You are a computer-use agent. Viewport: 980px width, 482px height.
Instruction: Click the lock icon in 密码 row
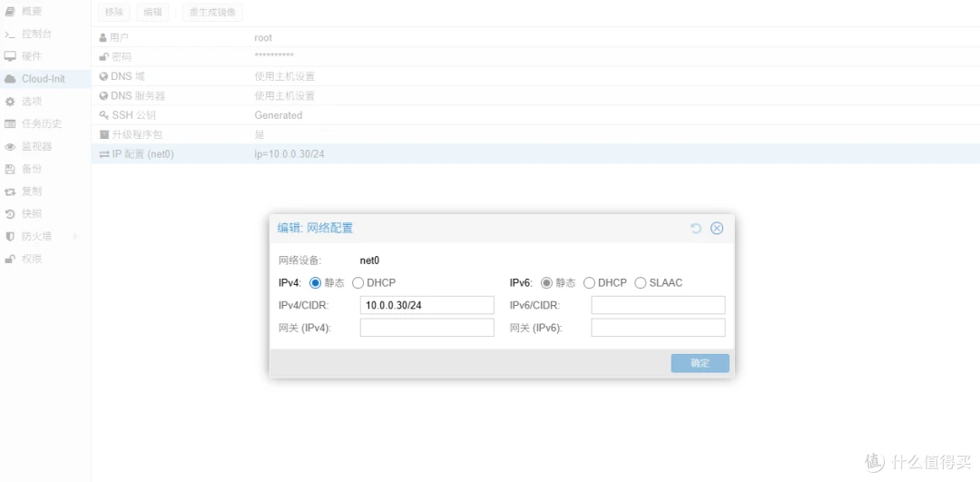[103, 57]
